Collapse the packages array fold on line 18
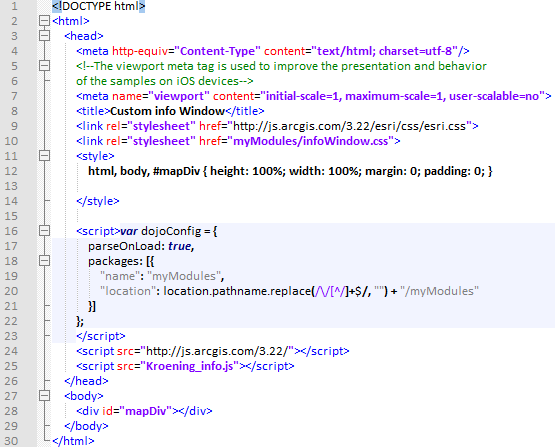The image size is (555, 447). (44, 261)
